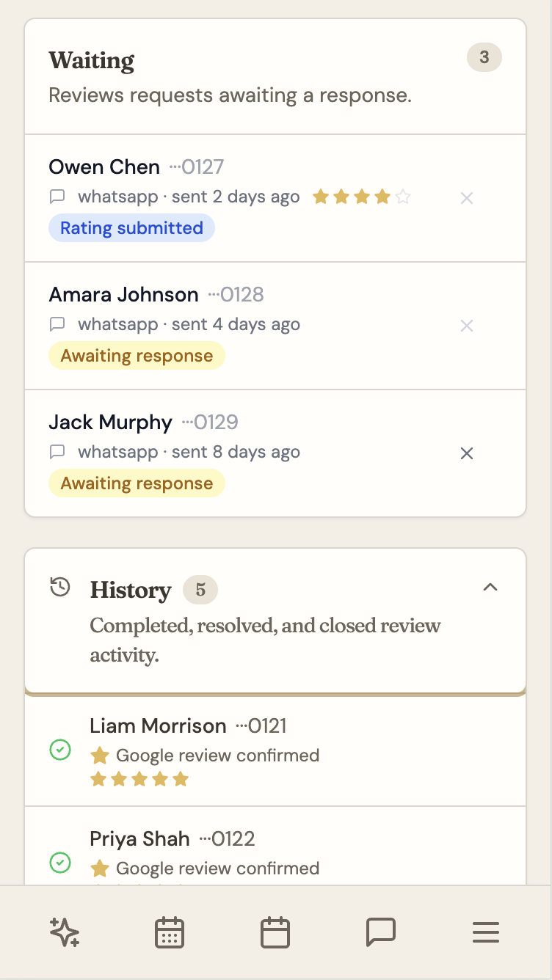Click Amara Johnson's Awaiting response badge
Image resolution: width=552 pixels, height=980 pixels.
(x=137, y=356)
